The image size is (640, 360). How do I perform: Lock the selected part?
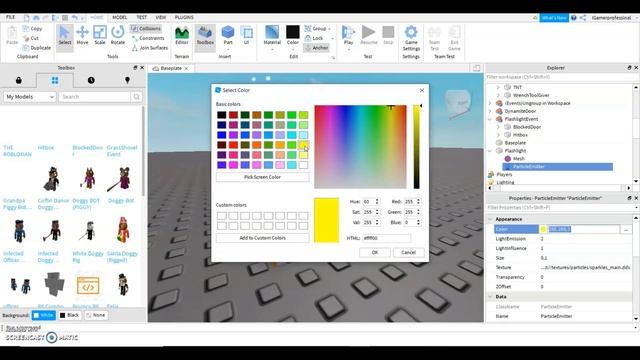(x=314, y=38)
